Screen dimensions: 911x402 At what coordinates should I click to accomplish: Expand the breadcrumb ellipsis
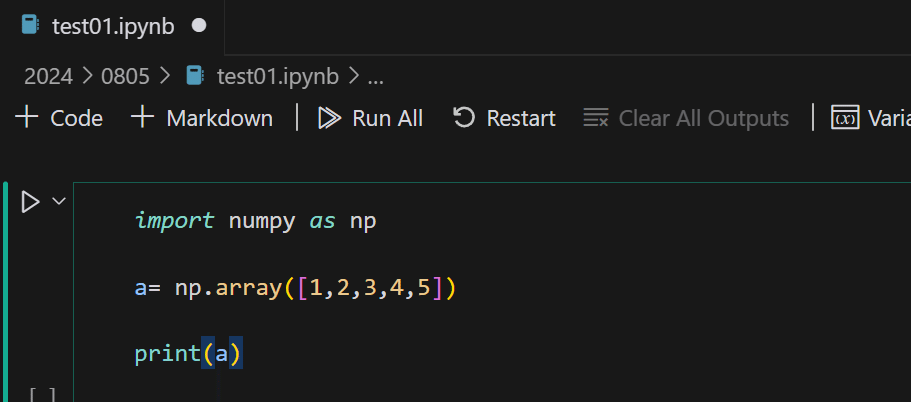(376, 75)
